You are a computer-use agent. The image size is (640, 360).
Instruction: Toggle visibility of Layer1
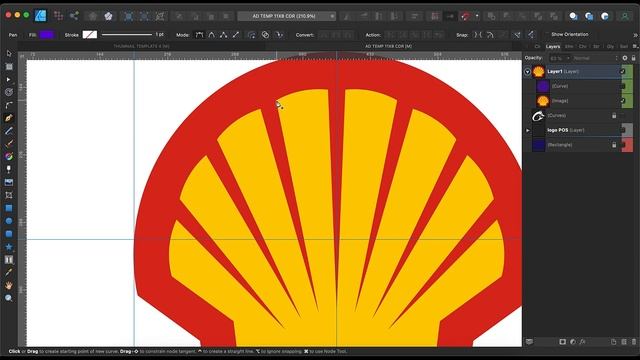[623, 71]
